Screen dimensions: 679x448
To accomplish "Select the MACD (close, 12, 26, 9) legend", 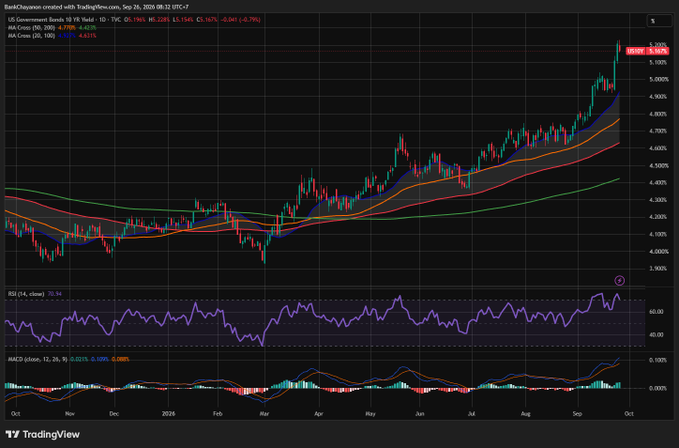I will coord(38,359).
